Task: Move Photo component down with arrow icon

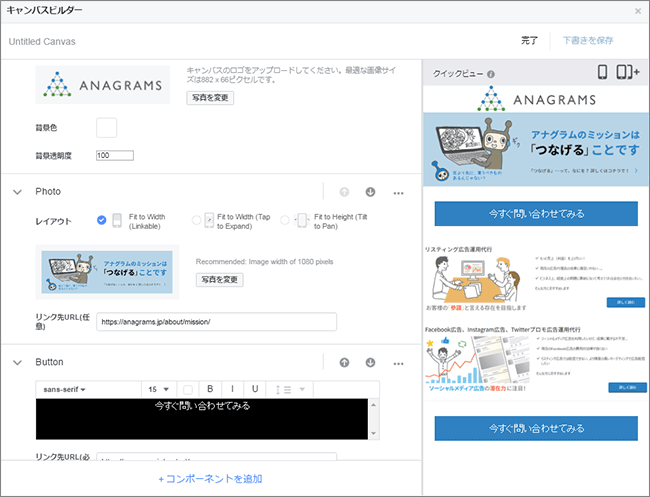Action: [x=370, y=192]
